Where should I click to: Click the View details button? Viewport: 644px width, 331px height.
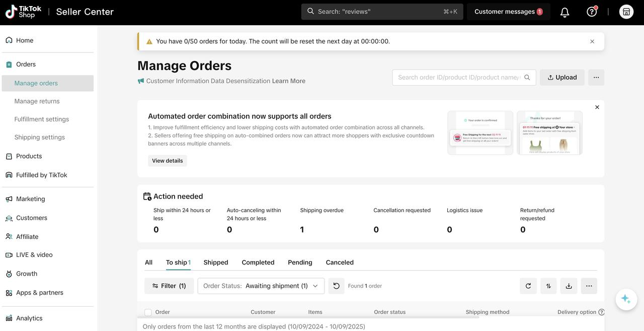(x=168, y=161)
